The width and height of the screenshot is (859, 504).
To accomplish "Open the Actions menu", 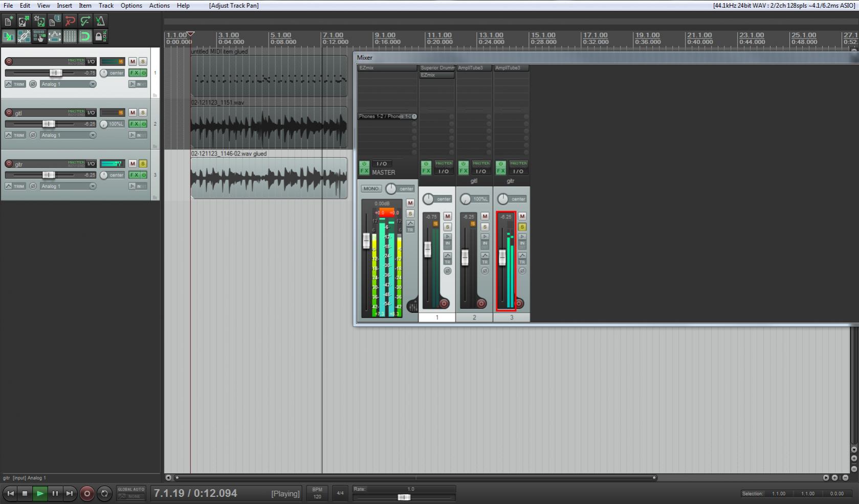I will point(159,6).
